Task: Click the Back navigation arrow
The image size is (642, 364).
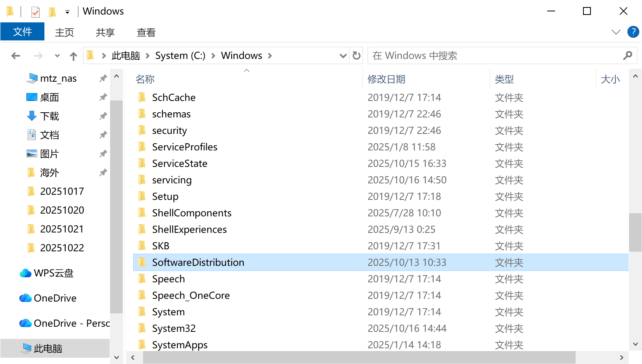Action: point(16,56)
